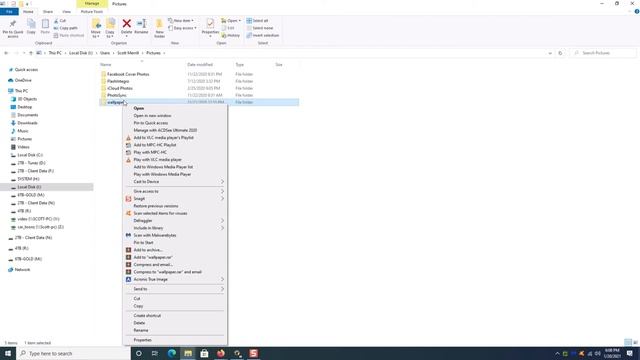Choose Pin to Quick access in context menu
This screenshot has width=640, height=360.
coord(175,123)
